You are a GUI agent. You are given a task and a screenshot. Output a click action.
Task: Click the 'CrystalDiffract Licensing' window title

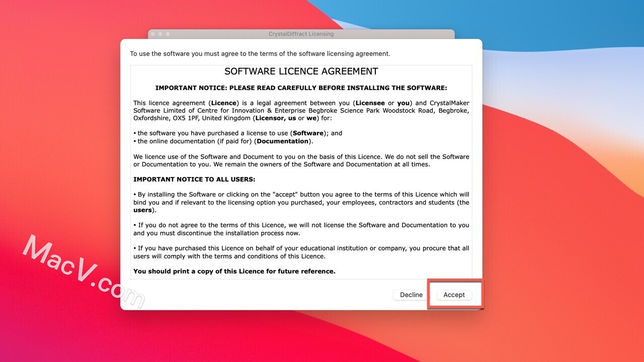click(301, 34)
